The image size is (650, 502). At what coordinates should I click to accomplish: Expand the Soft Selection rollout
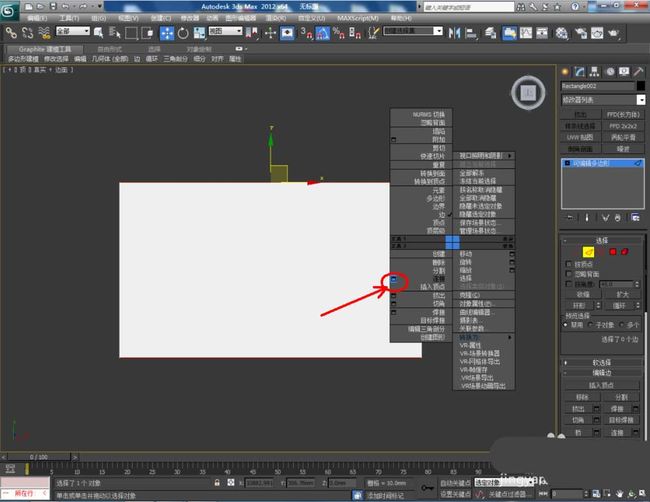(x=601, y=362)
